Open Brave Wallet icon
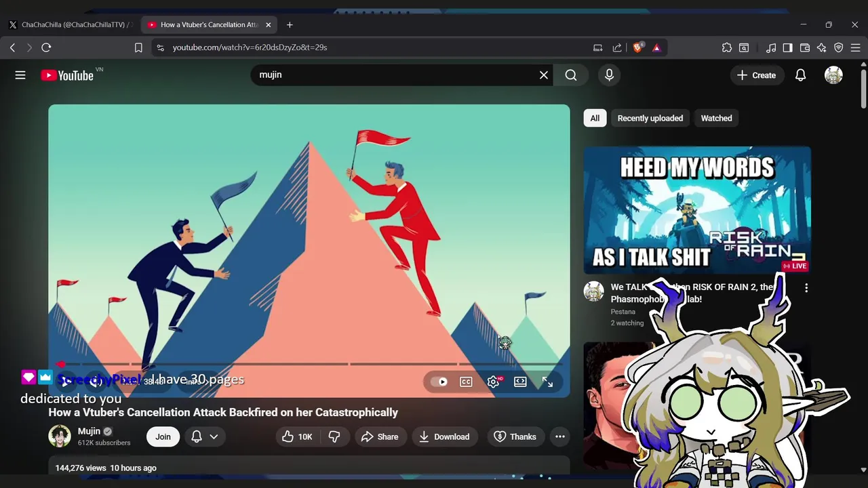 pyautogui.click(x=805, y=47)
